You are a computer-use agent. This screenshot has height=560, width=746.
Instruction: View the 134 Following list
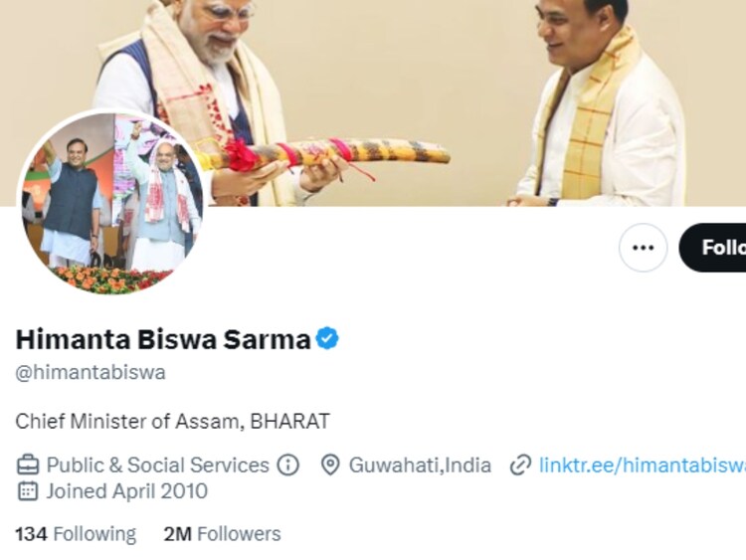[76, 534]
